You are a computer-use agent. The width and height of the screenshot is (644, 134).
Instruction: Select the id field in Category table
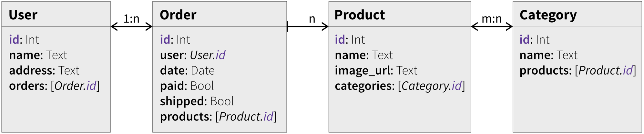click(534, 40)
